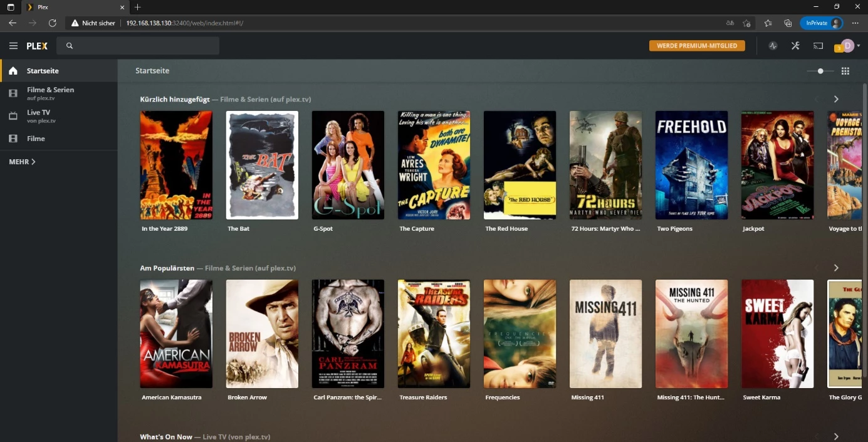The image size is (868, 442).
Task: Click the Plex search magnifier icon
Action: click(x=70, y=45)
